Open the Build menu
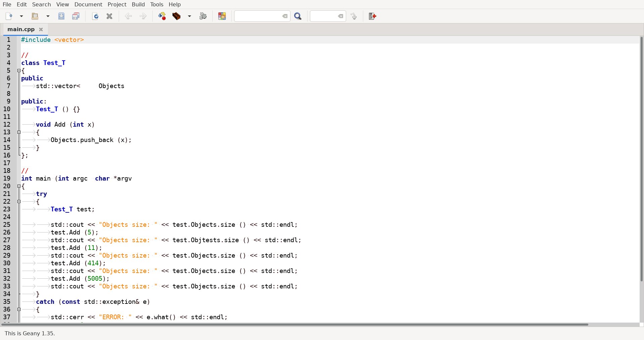 pyautogui.click(x=138, y=4)
